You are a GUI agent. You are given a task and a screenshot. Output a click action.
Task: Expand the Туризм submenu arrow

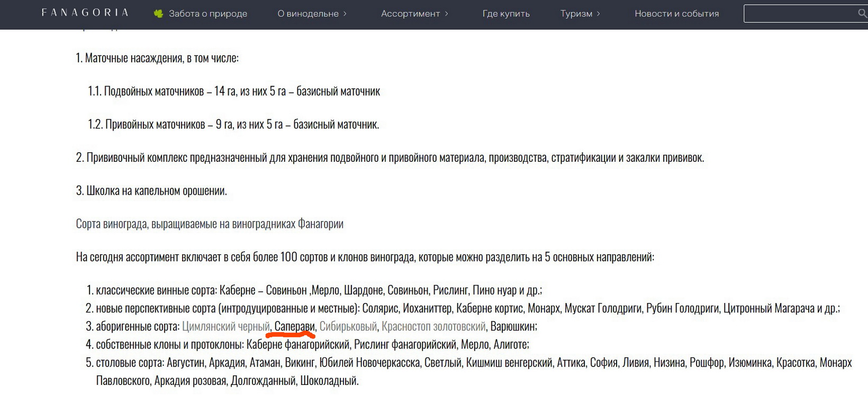(x=599, y=14)
